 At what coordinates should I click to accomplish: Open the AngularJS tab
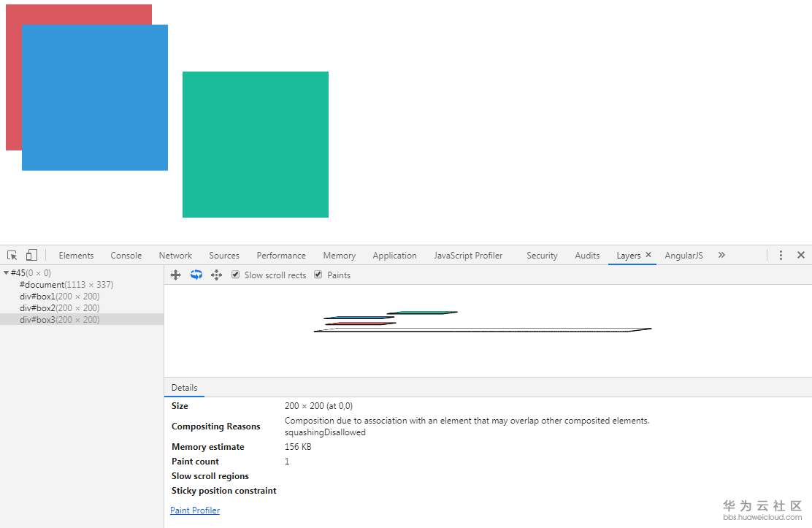683,256
